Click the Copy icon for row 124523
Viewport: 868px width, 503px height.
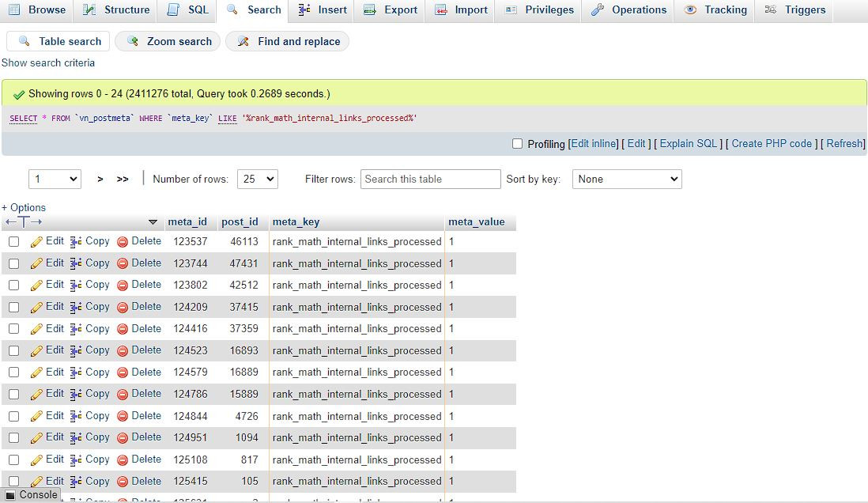click(77, 350)
